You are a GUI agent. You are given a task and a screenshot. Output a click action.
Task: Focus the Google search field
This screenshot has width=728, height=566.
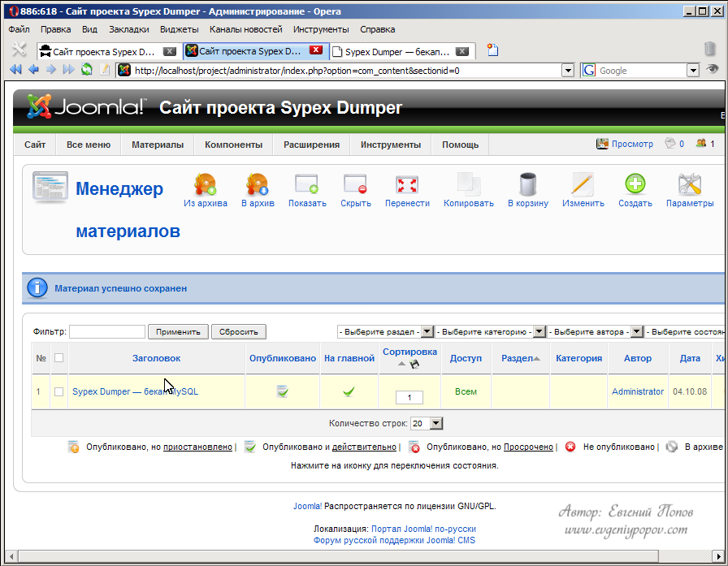click(640, 71)
